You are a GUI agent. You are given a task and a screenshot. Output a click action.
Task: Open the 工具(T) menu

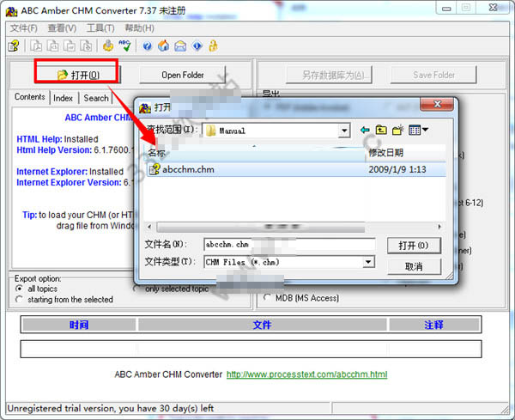[x=100, y=28]
